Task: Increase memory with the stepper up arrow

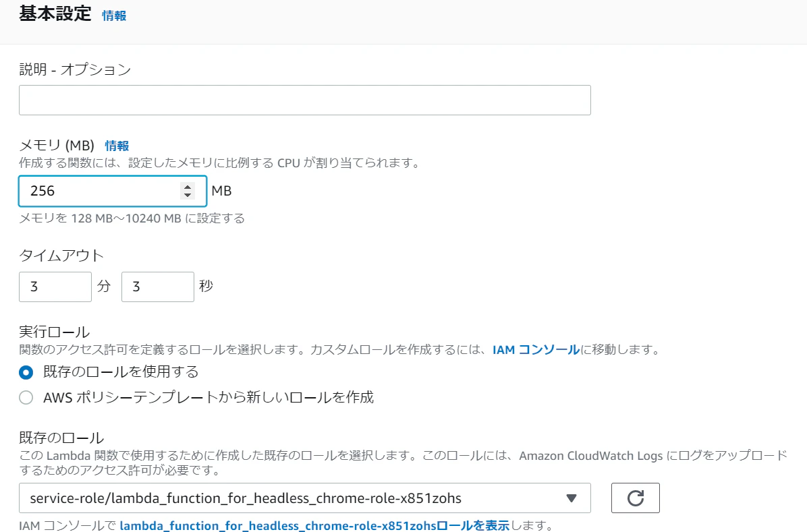Action: click(188, 187)
